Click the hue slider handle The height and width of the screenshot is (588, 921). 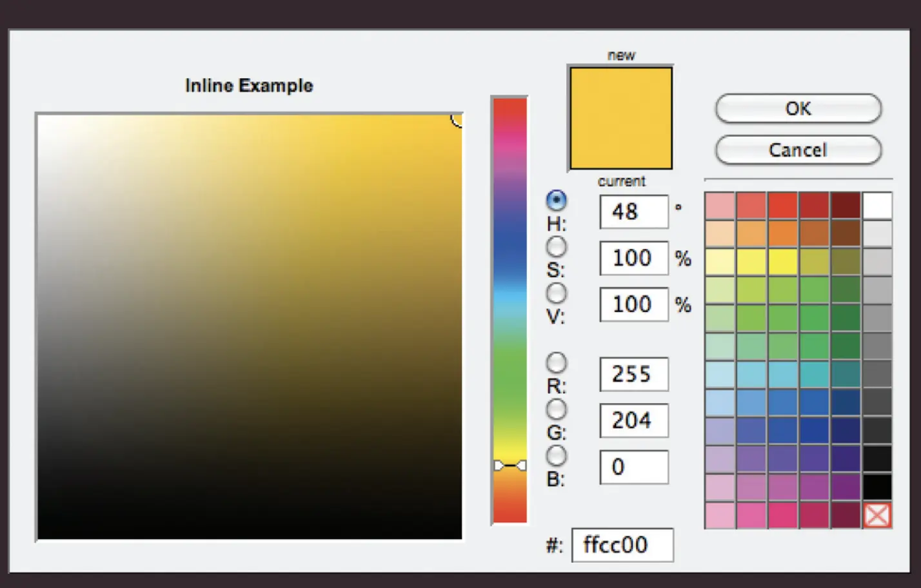tap(510, 465)
